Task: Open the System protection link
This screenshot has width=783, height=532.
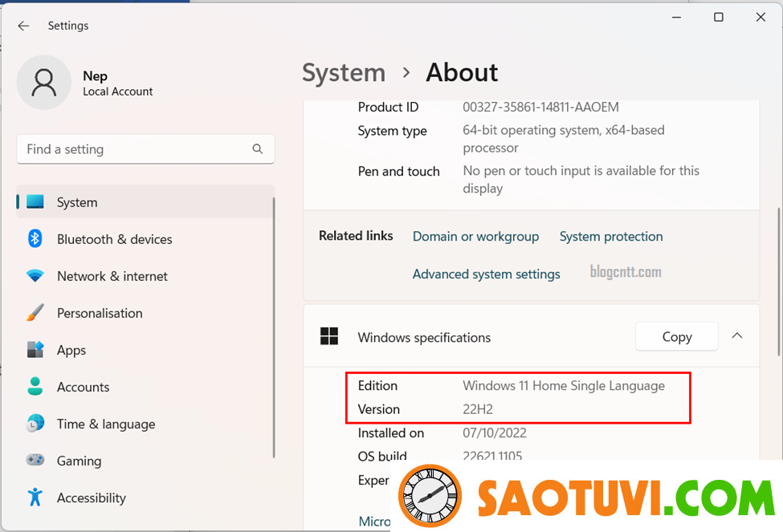Action: coord(610,236)
